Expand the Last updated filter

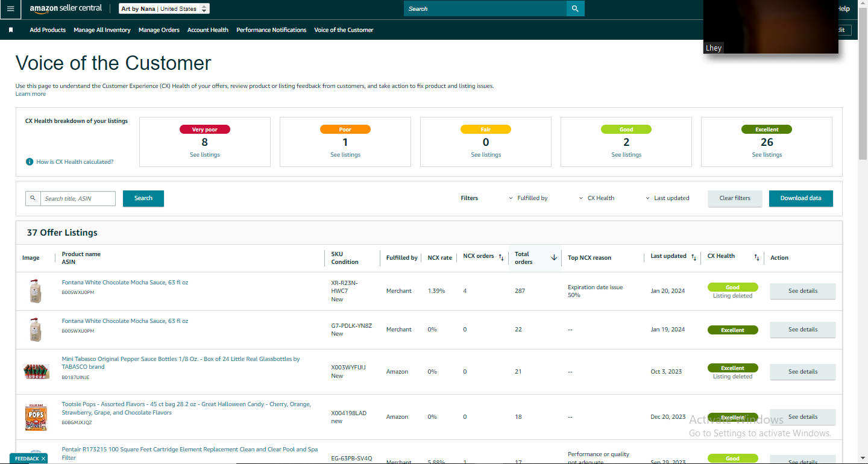(x=667, y=198)
